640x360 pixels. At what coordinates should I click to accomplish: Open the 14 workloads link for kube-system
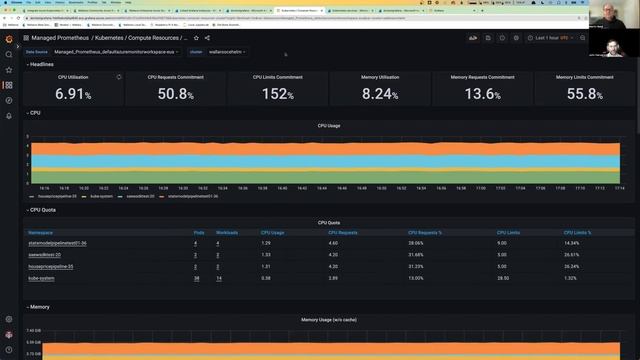219,278
